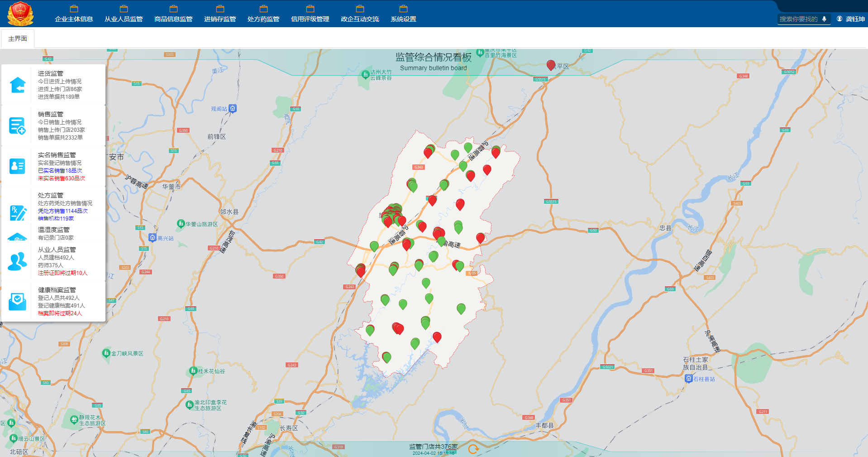Click the 百里竹海景区 scenic icon

pyautogui.click(x=480, y=53)
